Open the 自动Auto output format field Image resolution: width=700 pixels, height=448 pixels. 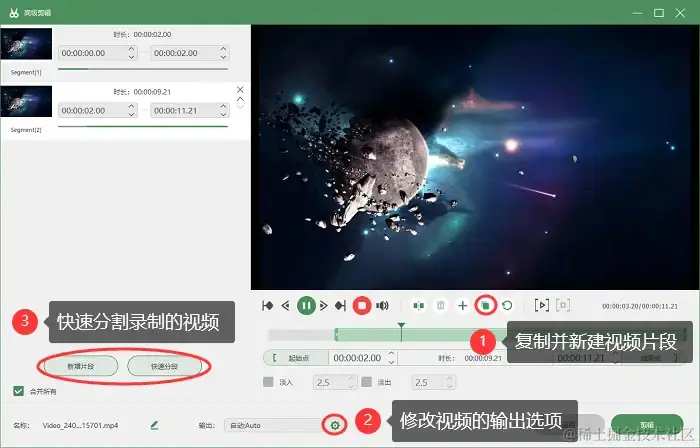pos(273,425)
